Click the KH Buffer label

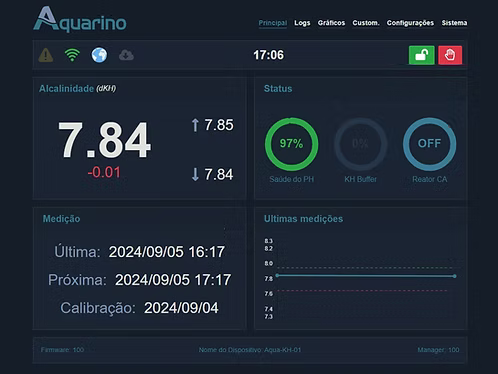(x=361, y=179)
